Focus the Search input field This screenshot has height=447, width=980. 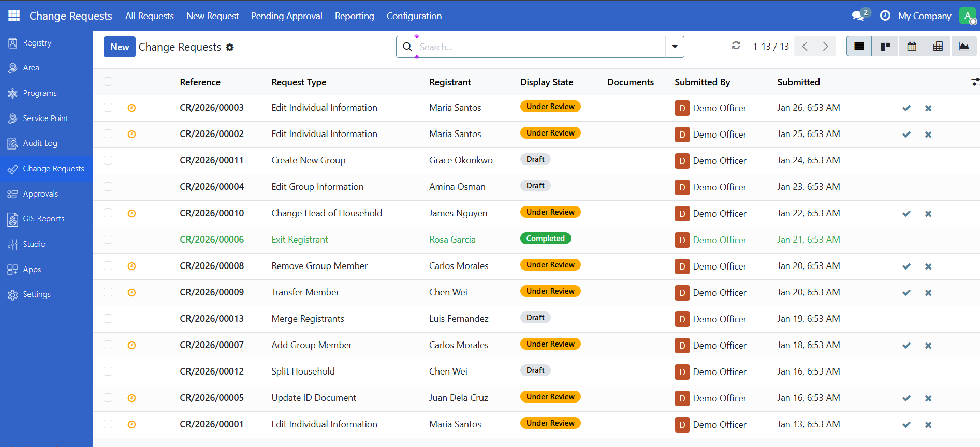(x=538, y=47)
